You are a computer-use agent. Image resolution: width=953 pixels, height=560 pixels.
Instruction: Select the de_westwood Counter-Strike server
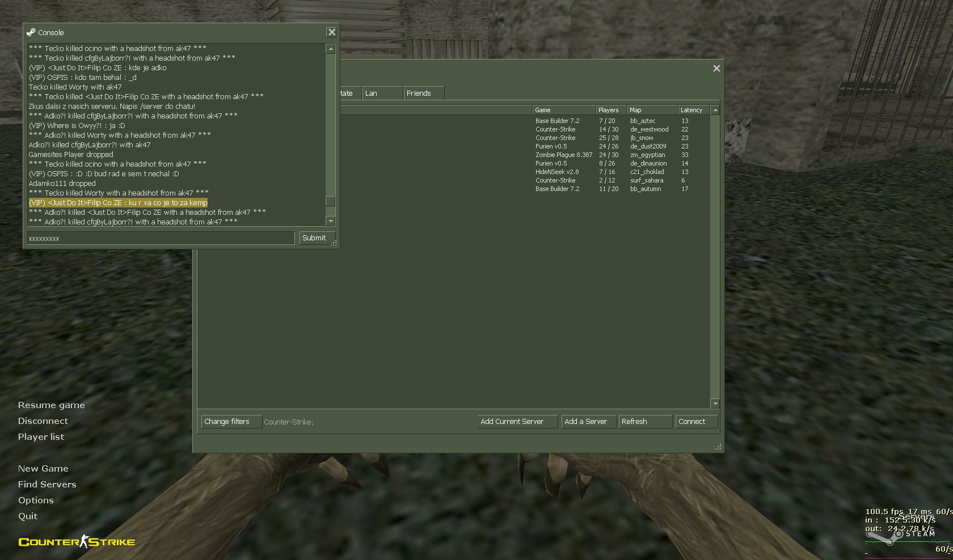tap(453, 129)
